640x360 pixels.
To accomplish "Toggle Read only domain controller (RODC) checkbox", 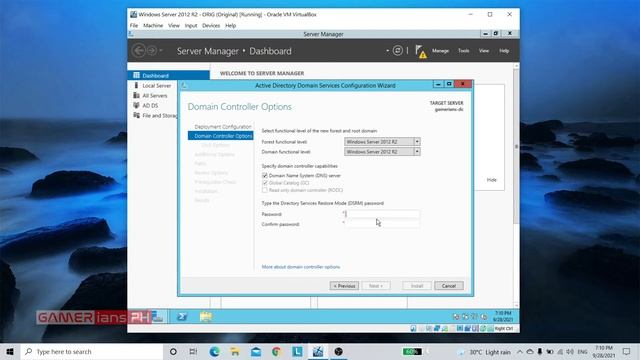I will tap(264, 190).
